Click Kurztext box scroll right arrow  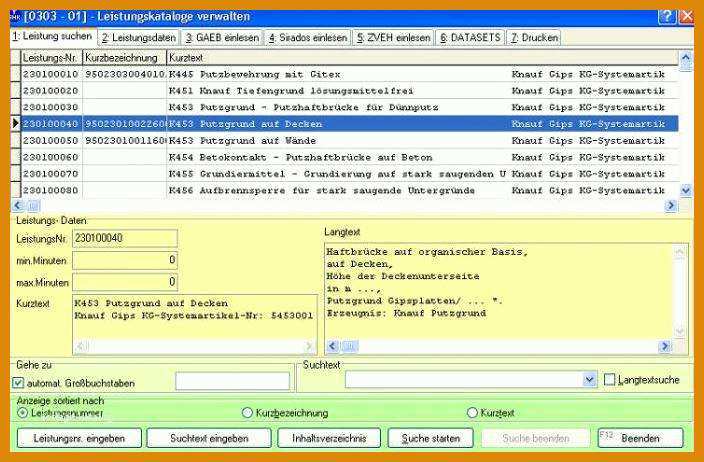pos(309,346)
